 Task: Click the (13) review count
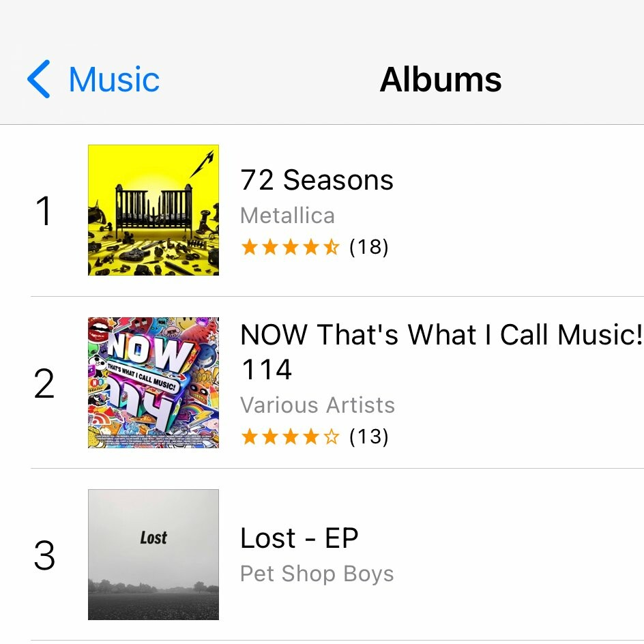click(368, 437)
